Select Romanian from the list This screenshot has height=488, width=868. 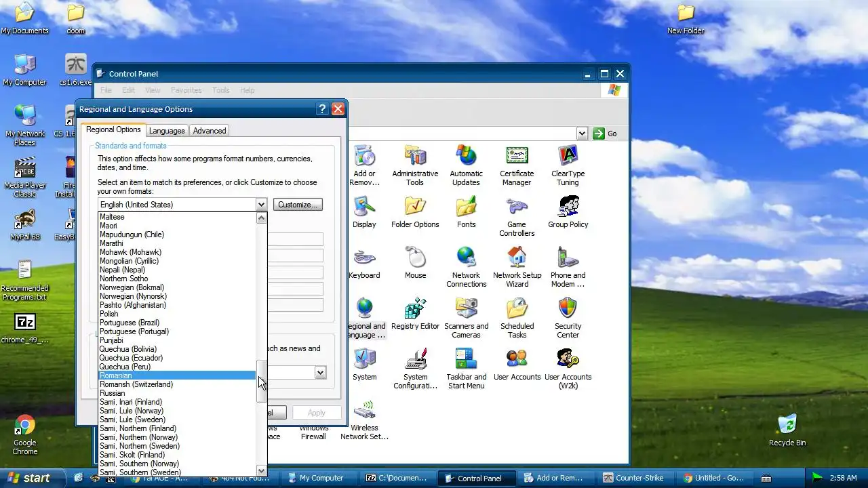pyautogui.click(x=177, y=375)
